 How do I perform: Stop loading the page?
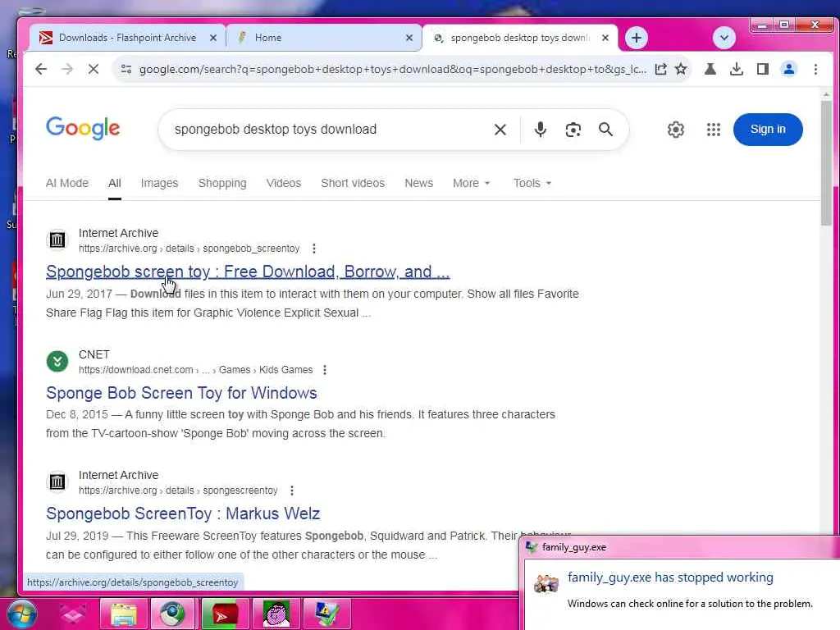tap(94, 69)
